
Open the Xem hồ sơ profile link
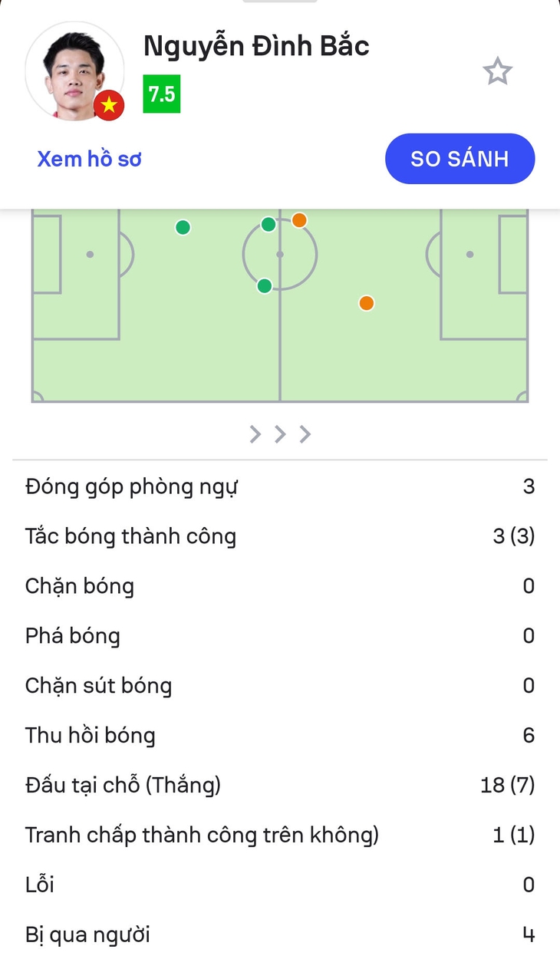(90, 159)
